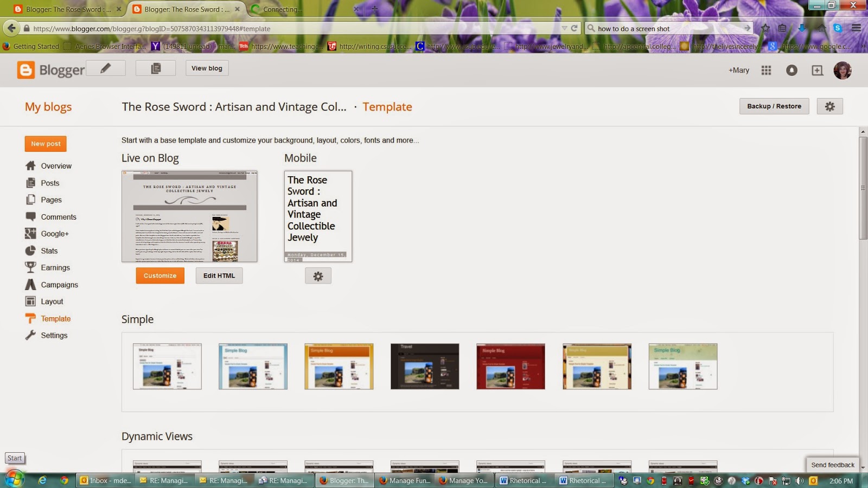This screenshot has height=488, width=868.
Task: Open the address bar history dropdown arrow
Action: [x=565, y=28]
